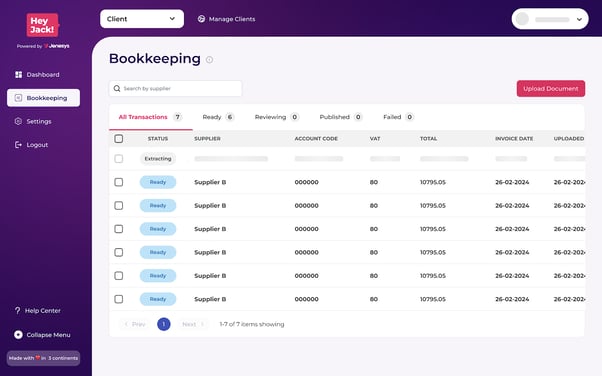Click the Extracting status badge
Screen dimensions: 602x376
tap(158, 159)
